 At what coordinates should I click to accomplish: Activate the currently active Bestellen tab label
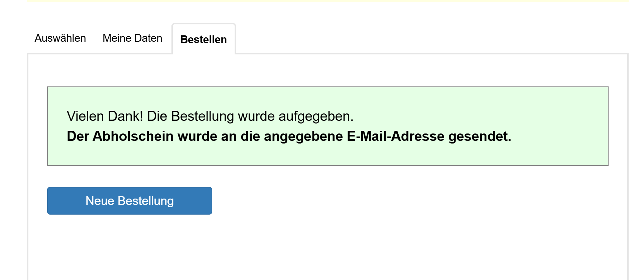click(204, 39)
